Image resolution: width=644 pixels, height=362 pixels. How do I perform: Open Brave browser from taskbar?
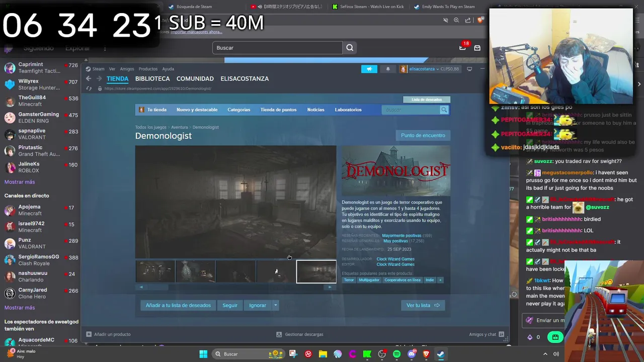(426, 354)
